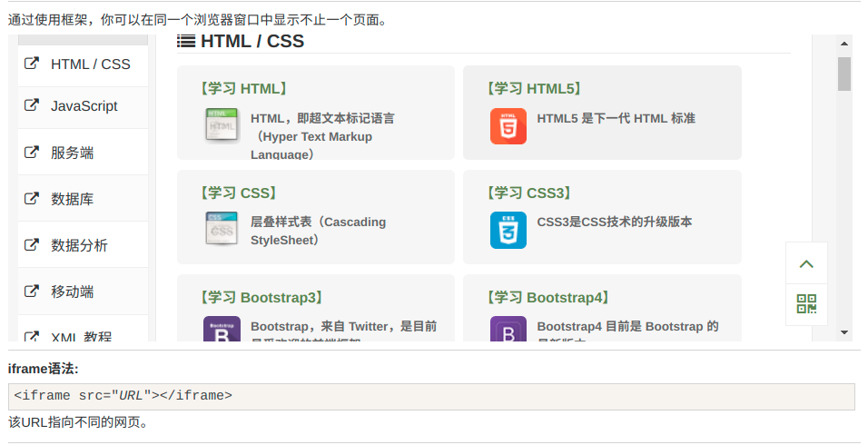This screenshot has width=868, height=445.
Task: Open 移动端 sidebar category
Action: pos(83,292)
